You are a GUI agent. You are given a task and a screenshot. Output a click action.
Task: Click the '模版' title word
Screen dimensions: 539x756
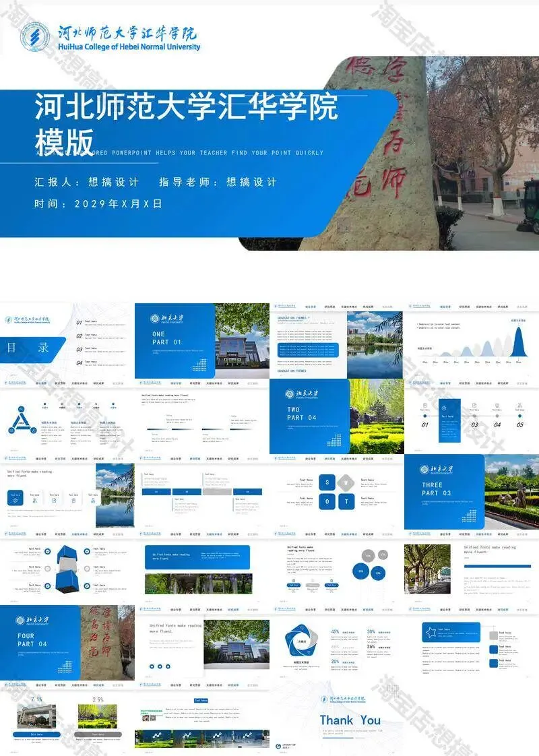click(x=64, y=141)
